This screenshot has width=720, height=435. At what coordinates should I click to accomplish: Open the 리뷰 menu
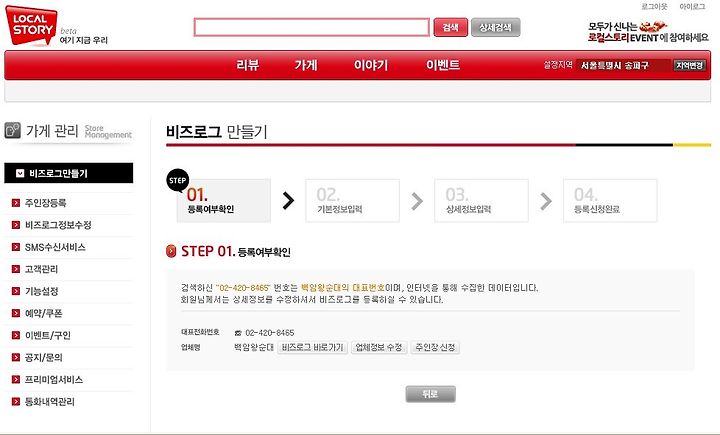coord(248,65)
